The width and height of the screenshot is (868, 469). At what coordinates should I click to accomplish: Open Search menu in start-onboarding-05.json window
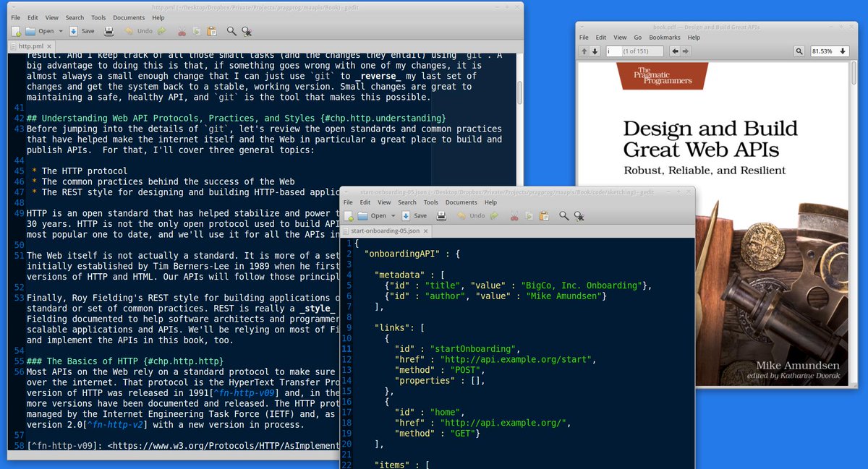tap(407, 202)
